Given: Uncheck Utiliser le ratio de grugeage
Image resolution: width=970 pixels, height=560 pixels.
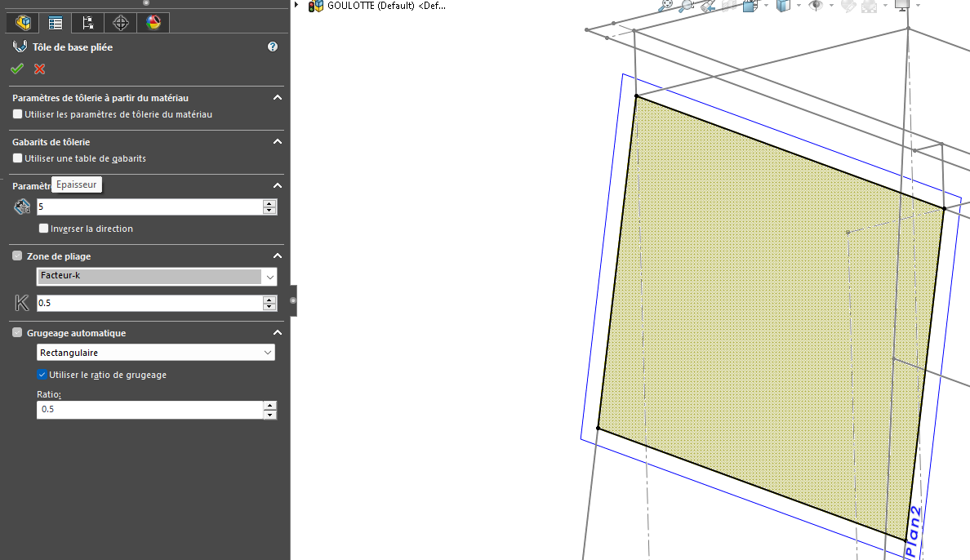Looking at the screenshot, I should tap(43, 375).
